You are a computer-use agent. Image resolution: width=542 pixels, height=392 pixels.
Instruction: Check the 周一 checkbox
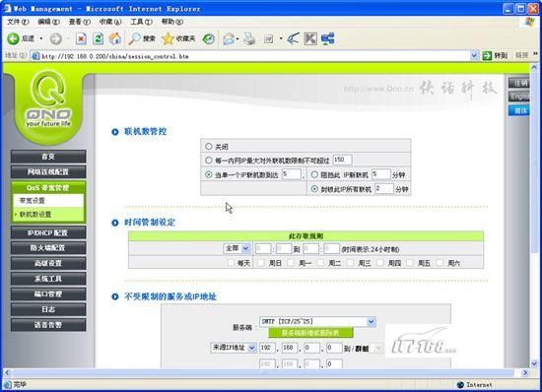(x=291, y=263)
